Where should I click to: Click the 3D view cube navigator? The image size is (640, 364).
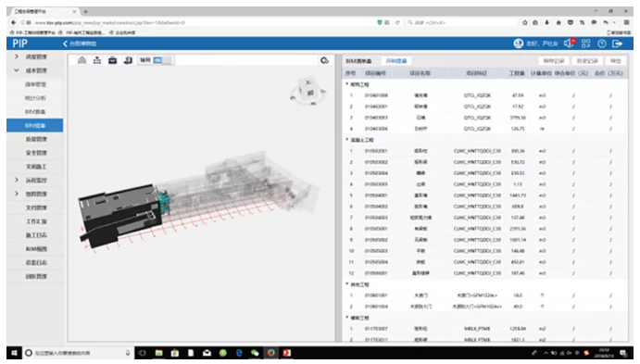[x=308, y=91]
